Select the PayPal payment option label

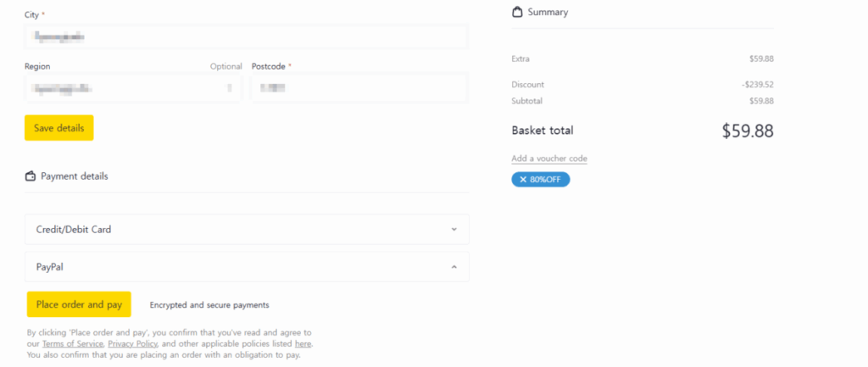(x=50, y=267)
